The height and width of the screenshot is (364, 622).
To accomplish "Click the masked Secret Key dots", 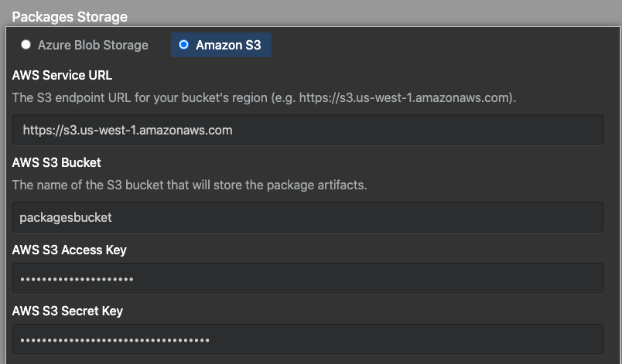I will point(114,339).
